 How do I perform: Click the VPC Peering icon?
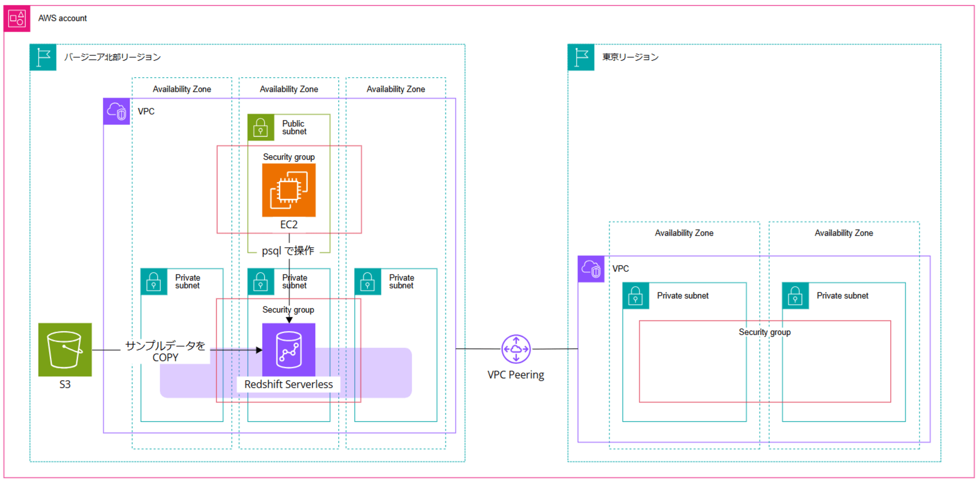click(x=516, y=349)
